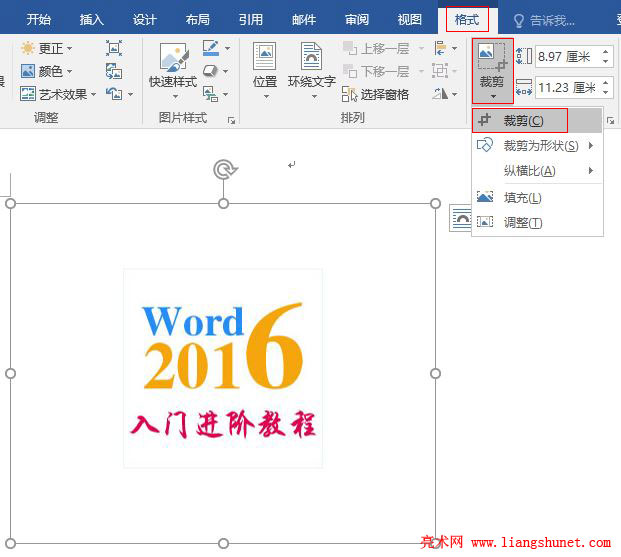The image size is (621, 557).
Task: Expand the picture border dropdown arrow
Action: 227,48
